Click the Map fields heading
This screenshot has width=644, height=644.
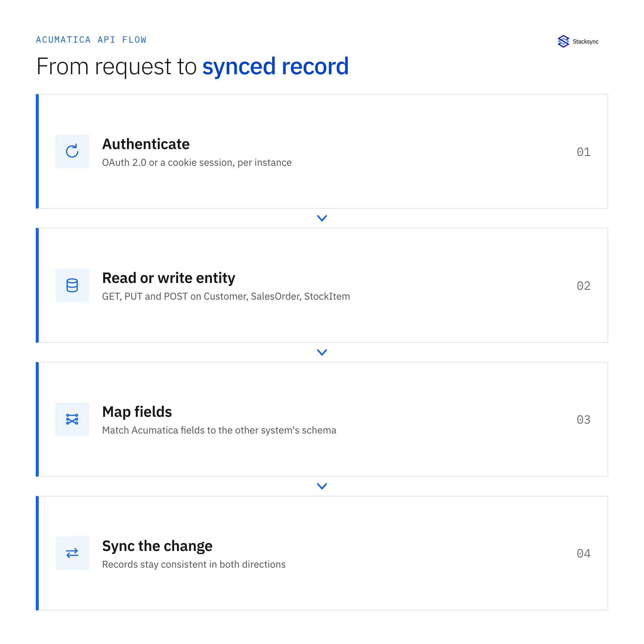[x=137, y=412]
